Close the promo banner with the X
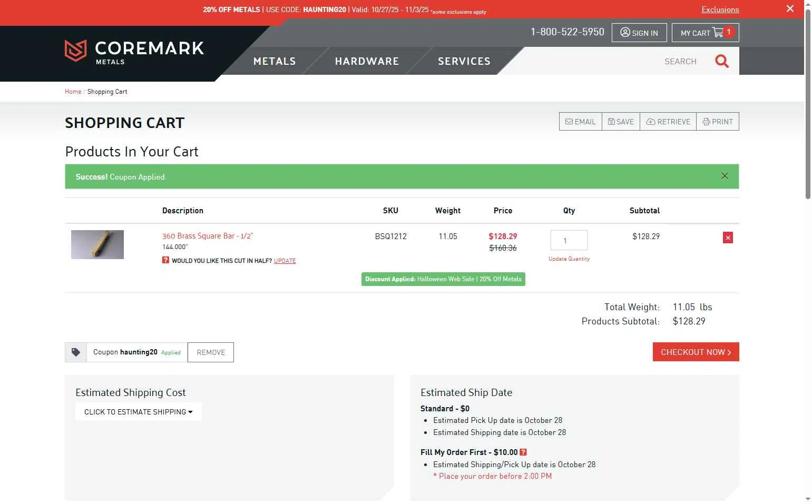Screen dimensions: 812x504 (790, 8)
